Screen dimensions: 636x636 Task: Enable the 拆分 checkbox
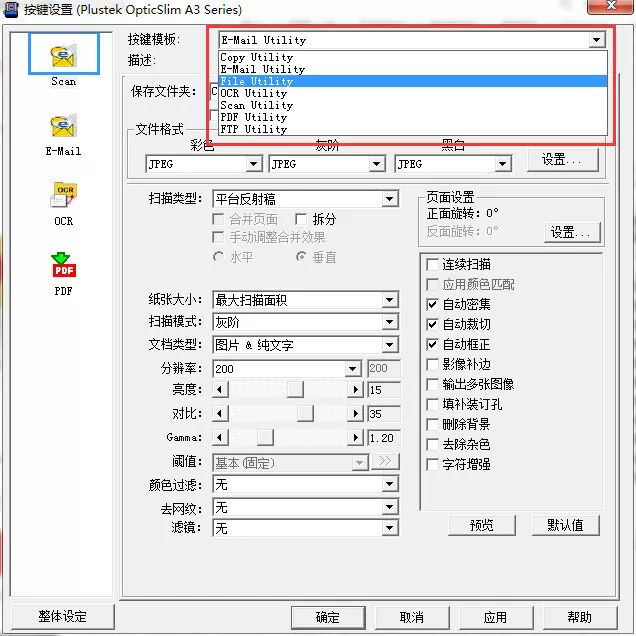coord(301,219)
